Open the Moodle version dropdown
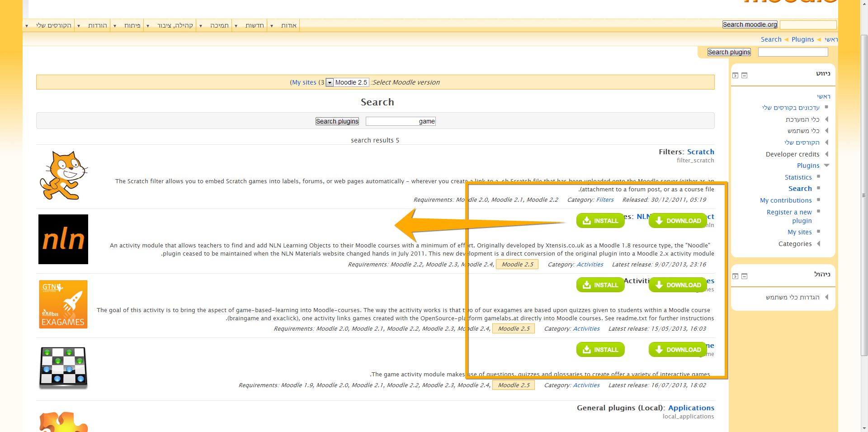868x432 pixels. (347, 82)
